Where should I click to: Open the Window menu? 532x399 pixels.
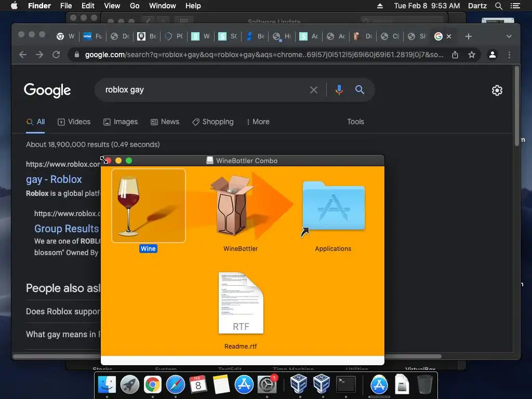pyautogui.click(x=163, y=6)
